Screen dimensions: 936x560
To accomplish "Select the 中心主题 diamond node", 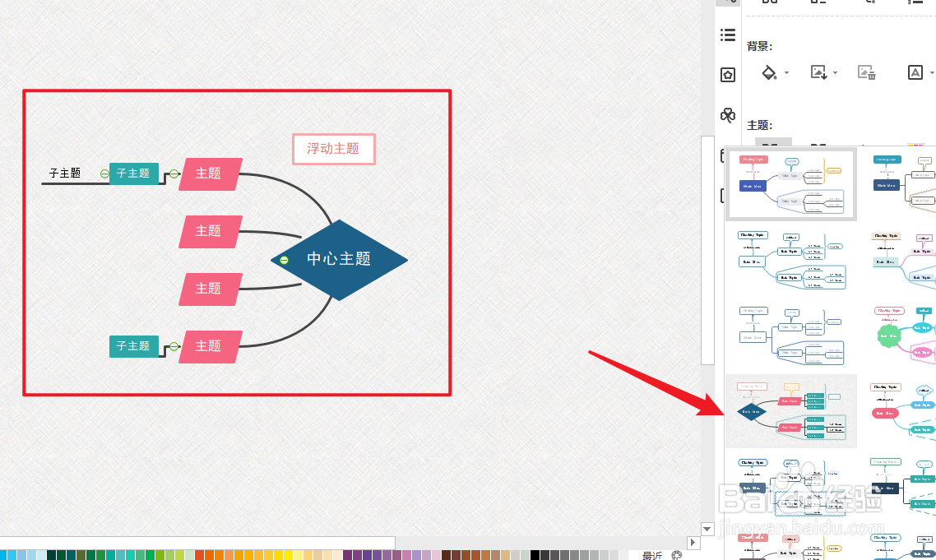I will 339,260.
